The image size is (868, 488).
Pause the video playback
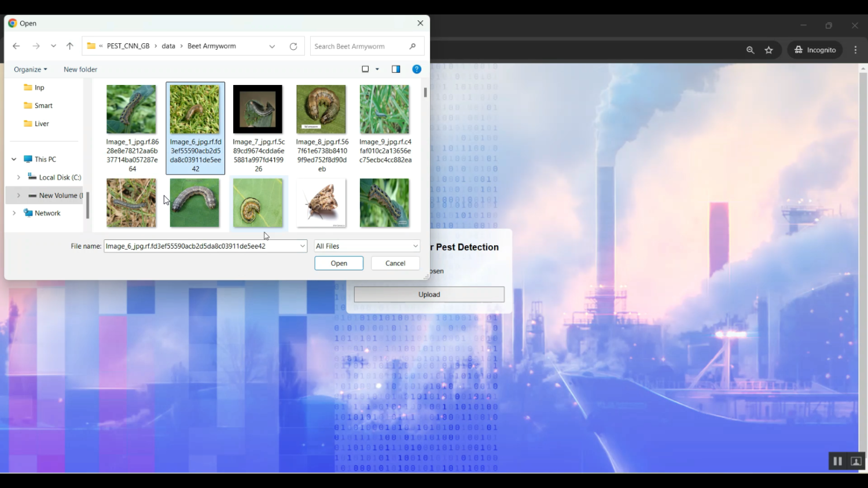click(x=837, y=461)
